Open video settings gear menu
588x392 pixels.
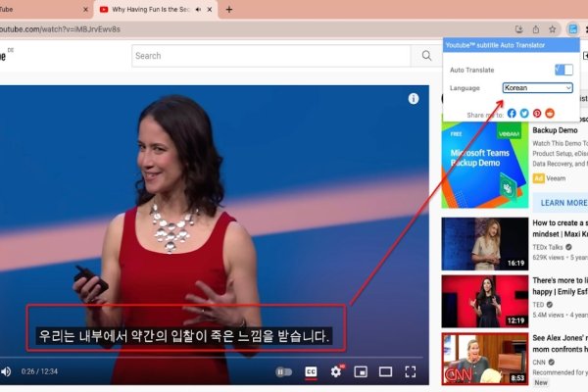click(x=336, y=371)
